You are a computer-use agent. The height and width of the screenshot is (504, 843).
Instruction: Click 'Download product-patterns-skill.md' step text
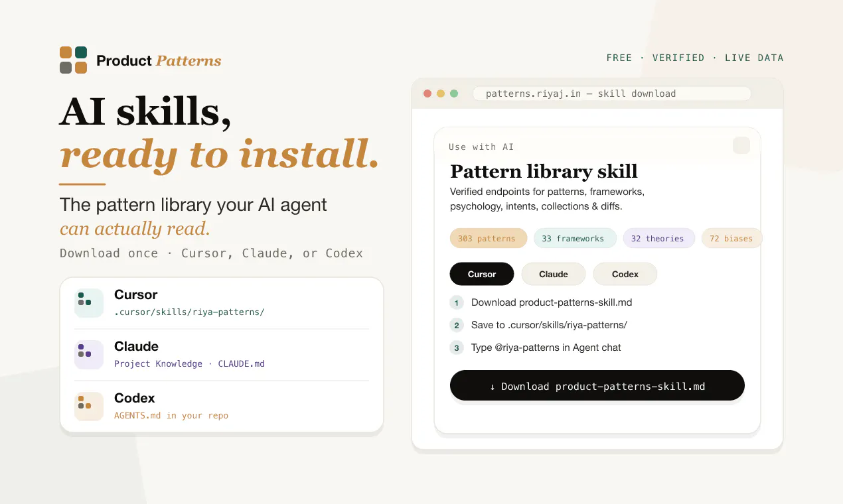coord(552,302)
